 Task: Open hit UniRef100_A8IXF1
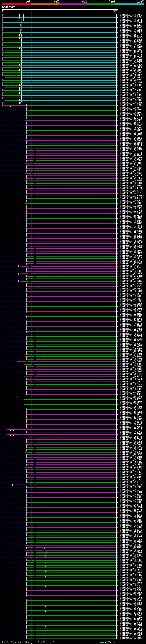tap(131, 15)
